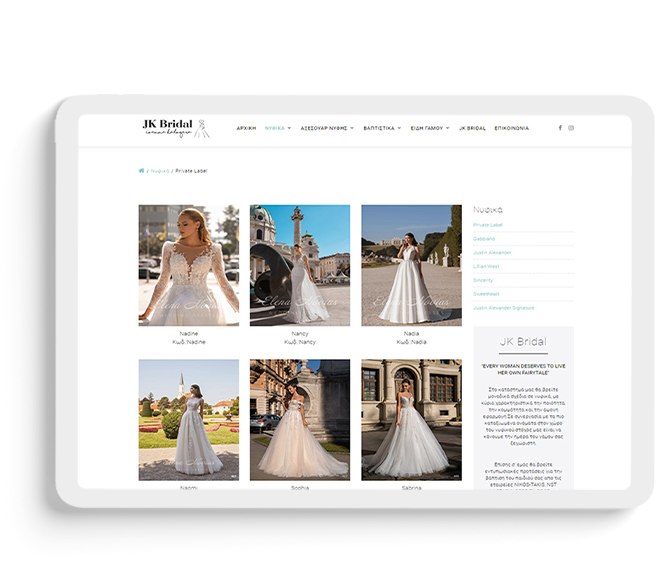Screen dimensions: 666x580
Task: Click the JK Bridal logo
Action: [176, 128]
